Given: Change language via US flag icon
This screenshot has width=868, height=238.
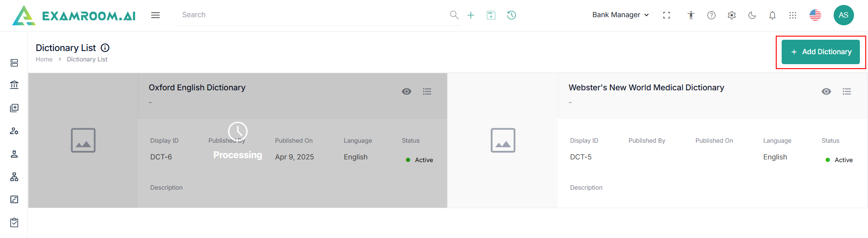Looking at the screenshot, I should (815, 15).
